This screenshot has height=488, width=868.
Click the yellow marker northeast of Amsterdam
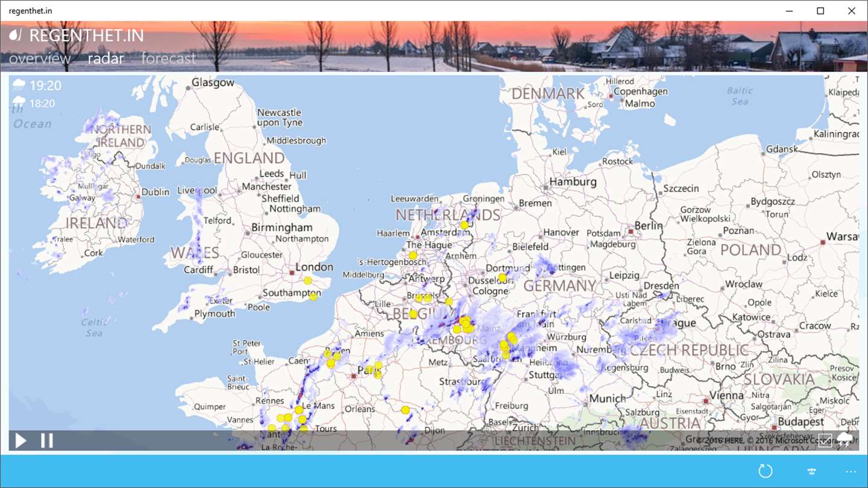464,225
